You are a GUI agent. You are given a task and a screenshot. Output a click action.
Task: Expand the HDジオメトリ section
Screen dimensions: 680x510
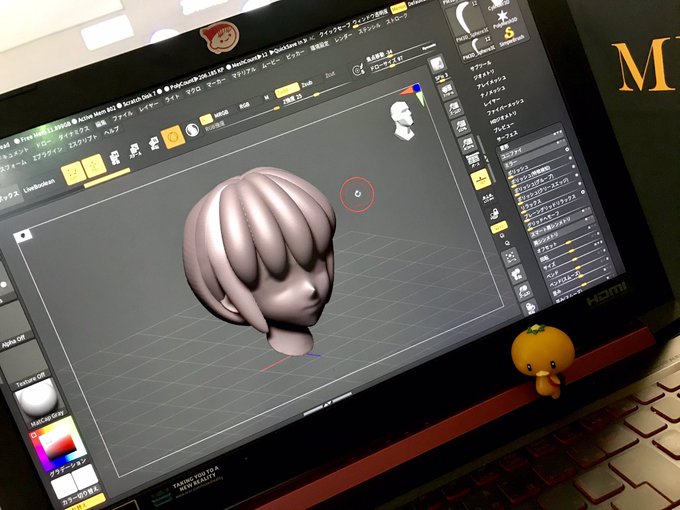click(x=503, y=118)
